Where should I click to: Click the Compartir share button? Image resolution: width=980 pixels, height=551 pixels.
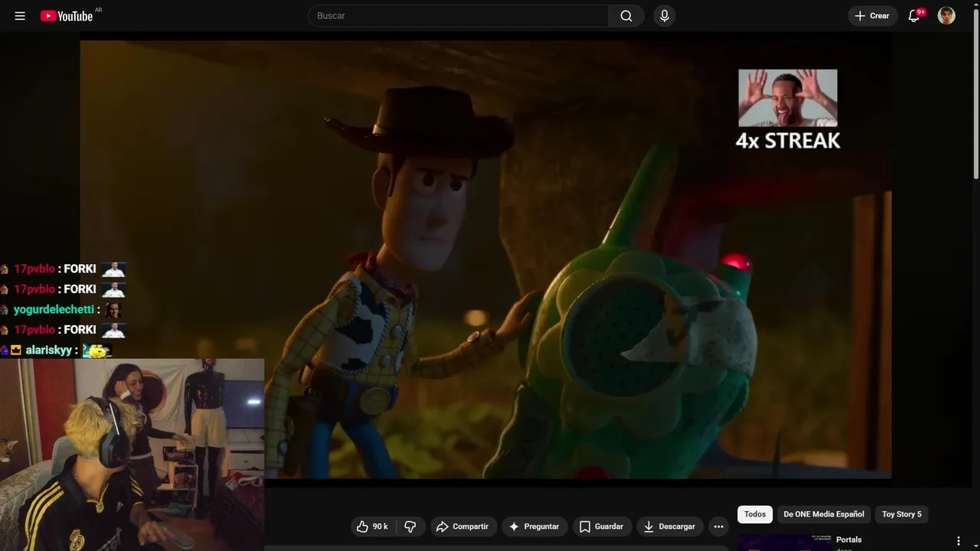[462, 527]
